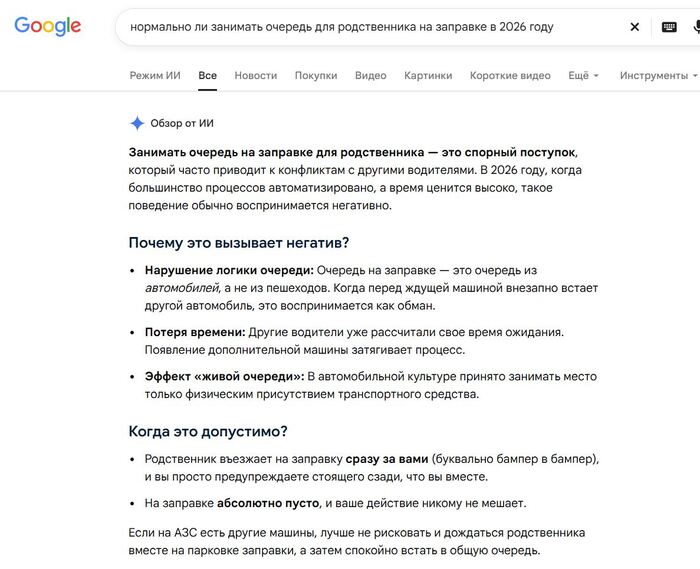The height and width of the screenshot is (569, 700).
Task: Click the Google logo
Action: (x=48, y=26)
